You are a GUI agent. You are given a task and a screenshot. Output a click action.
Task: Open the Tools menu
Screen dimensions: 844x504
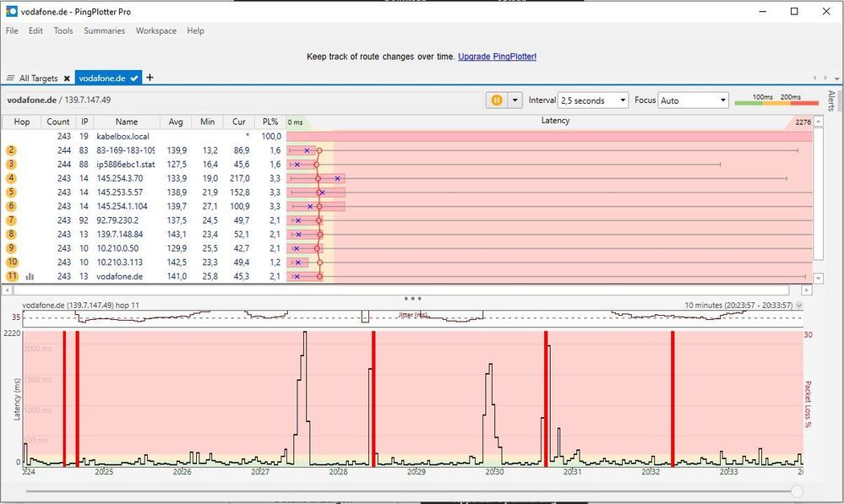click(63, 30)
